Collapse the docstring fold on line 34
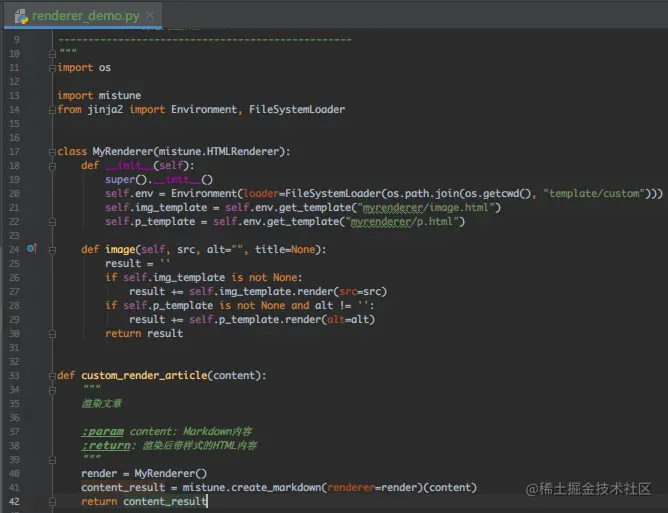 pyautogui.click(x=52, y=390)
